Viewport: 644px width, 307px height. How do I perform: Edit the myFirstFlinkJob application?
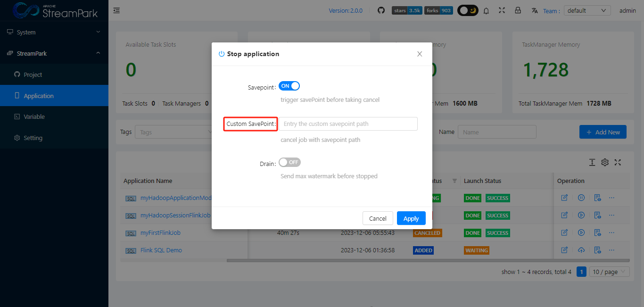(x=564, y=232)
